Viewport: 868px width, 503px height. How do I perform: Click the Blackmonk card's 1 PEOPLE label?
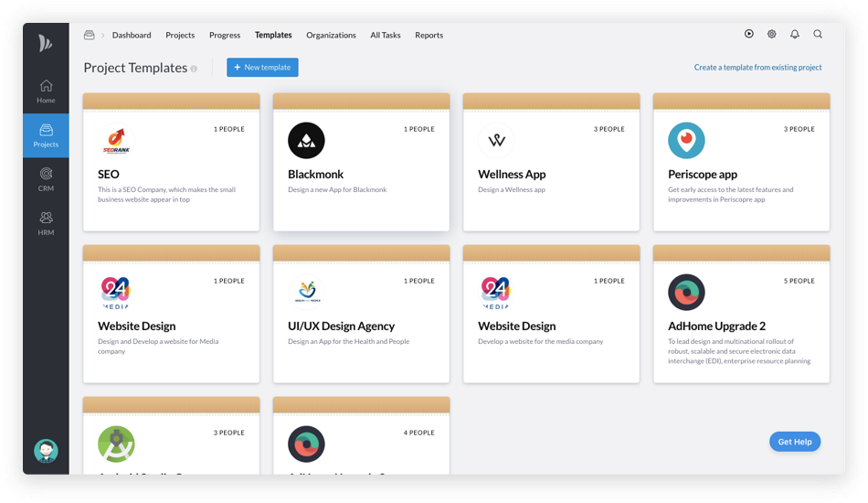coord(419,129)
